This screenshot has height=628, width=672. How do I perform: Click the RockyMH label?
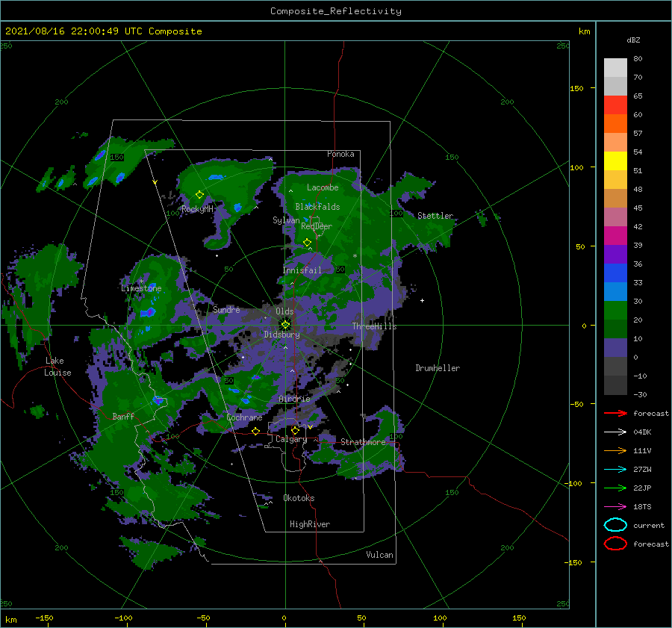click(x=197, y=209)
